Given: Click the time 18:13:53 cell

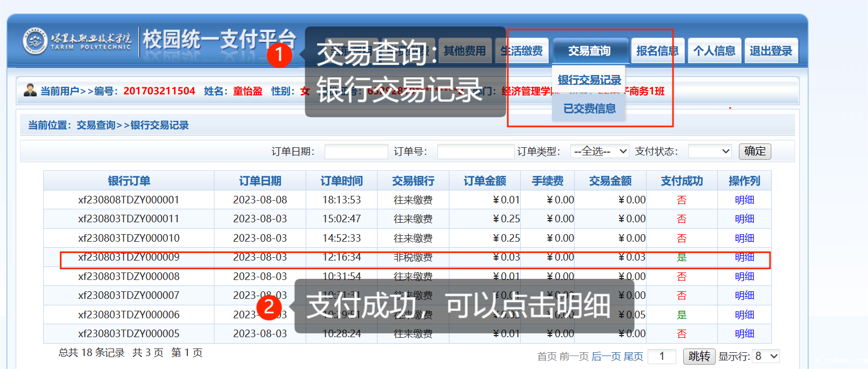Looking at the screenshot, I should pos(342,200).
